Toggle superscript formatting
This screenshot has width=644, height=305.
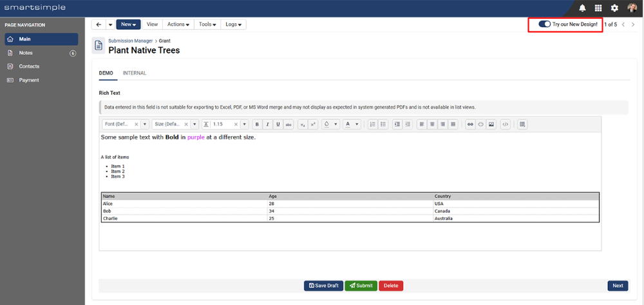pyautogui.click(x=313, y=124)
